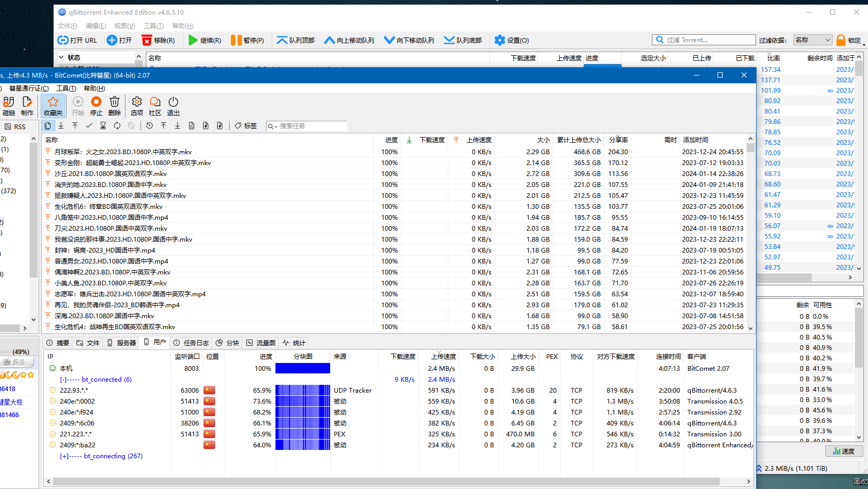
Task: Switch to the 服务器 tab
Action: [121, 343]
